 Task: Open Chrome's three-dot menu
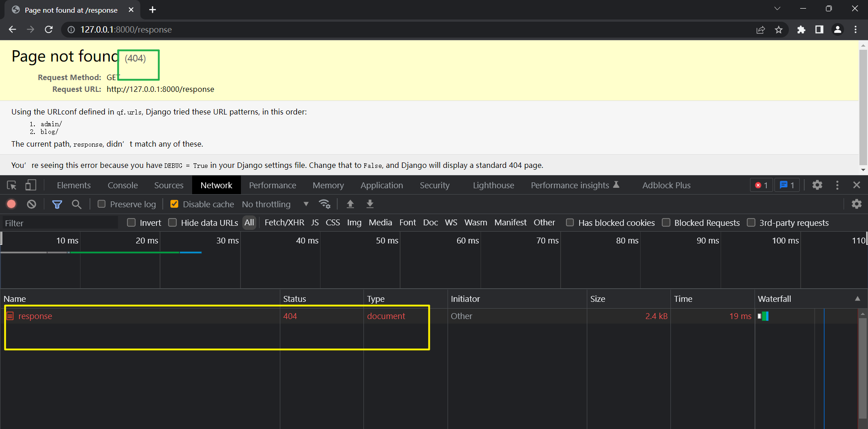856,29
